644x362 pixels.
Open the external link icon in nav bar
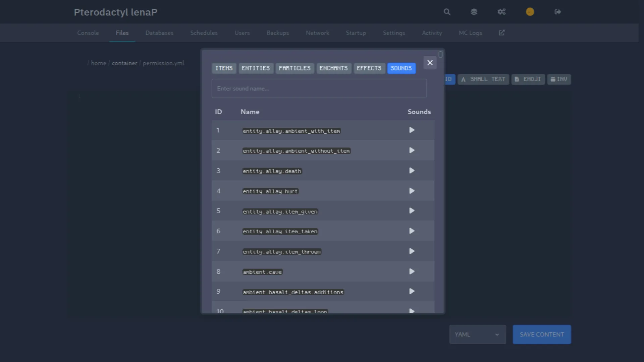[502, 33]
